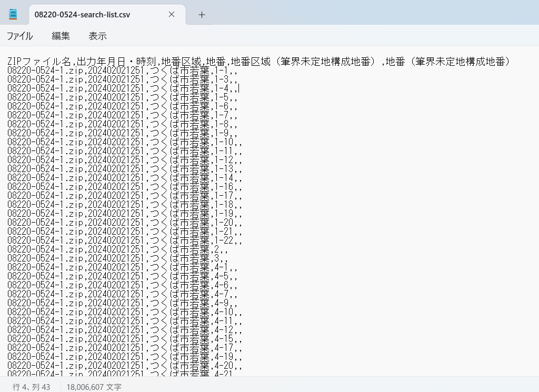The image size is (539, 392).
Task: Click the line ending with 4-9,,
Action: (x=122, y=303)
